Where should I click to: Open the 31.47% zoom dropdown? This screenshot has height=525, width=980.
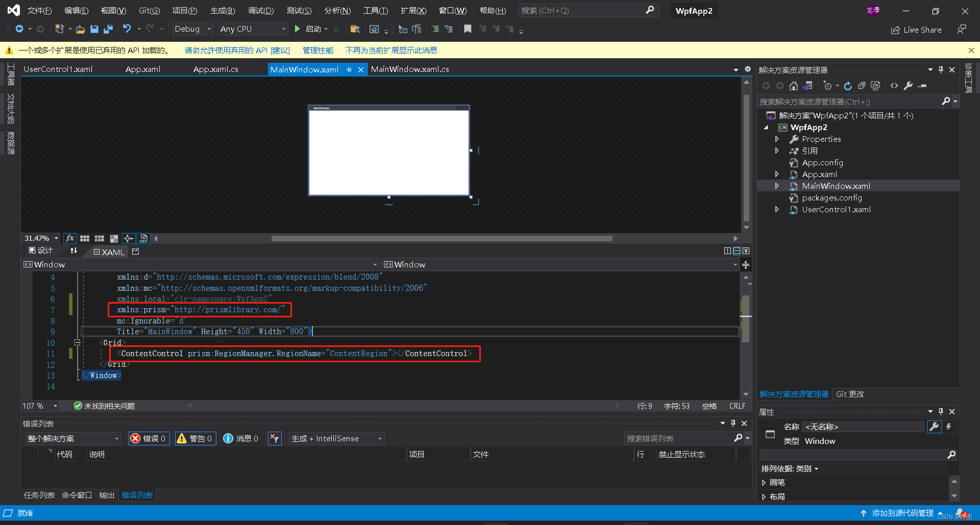(41, 238)
